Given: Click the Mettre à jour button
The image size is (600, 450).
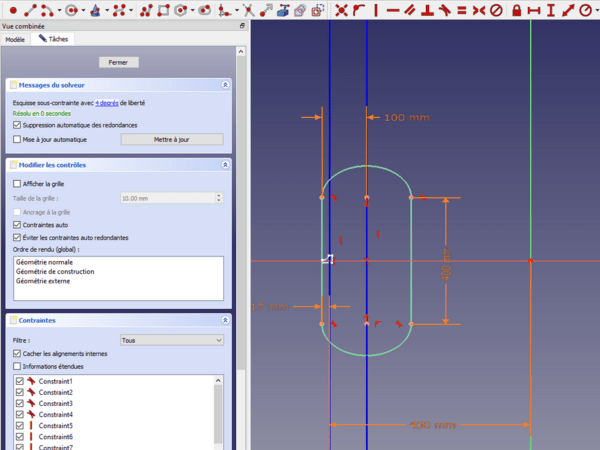Looking at the screenshot, I should point(171,140).
